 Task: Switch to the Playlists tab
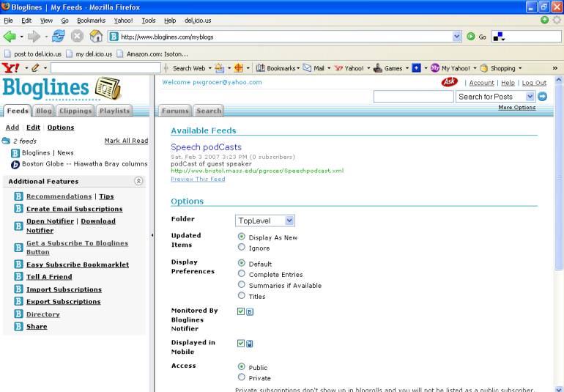pyautogui.click(x=114, y=111)
